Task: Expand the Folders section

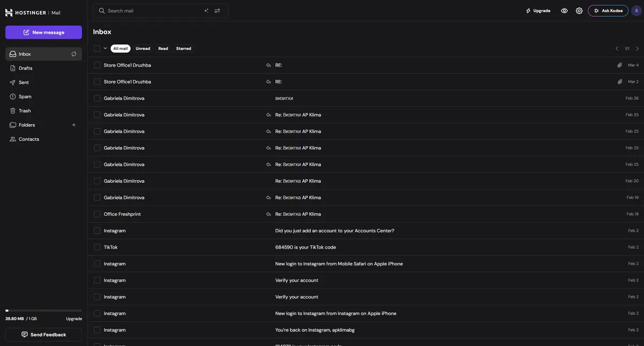Action: [x=27, y=125]
